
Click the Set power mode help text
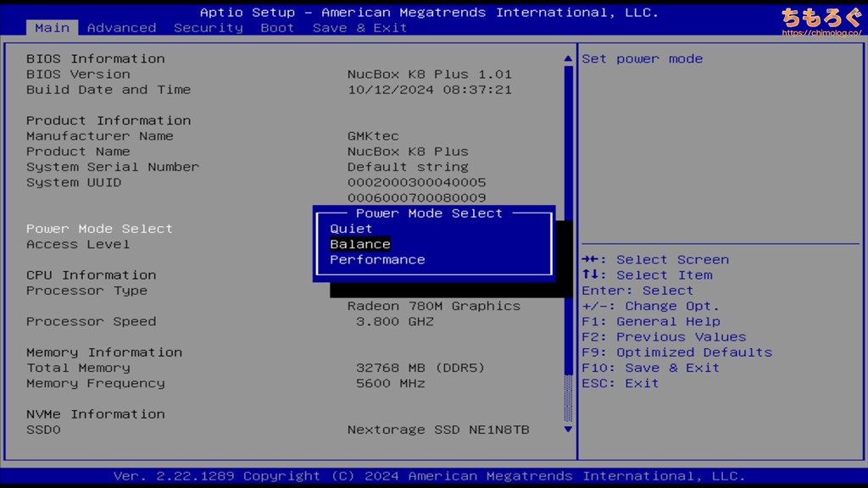pyautogui.click(x=643, y=58)
